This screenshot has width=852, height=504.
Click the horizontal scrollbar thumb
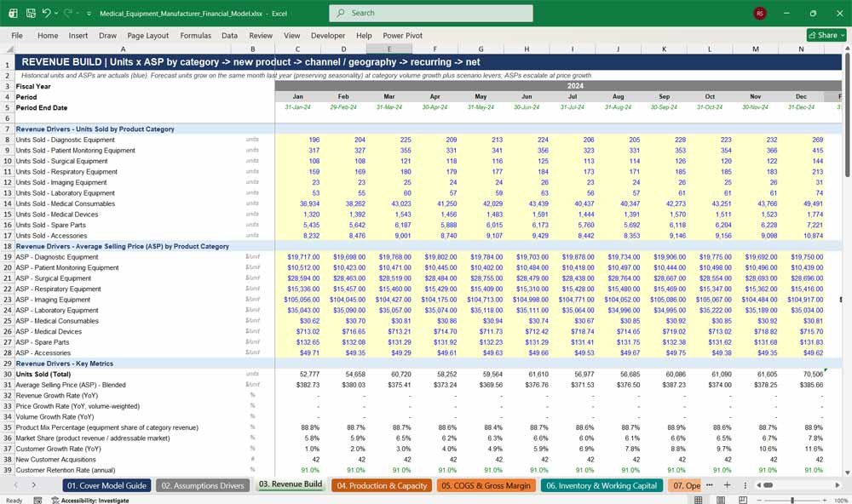pos(769,485)
